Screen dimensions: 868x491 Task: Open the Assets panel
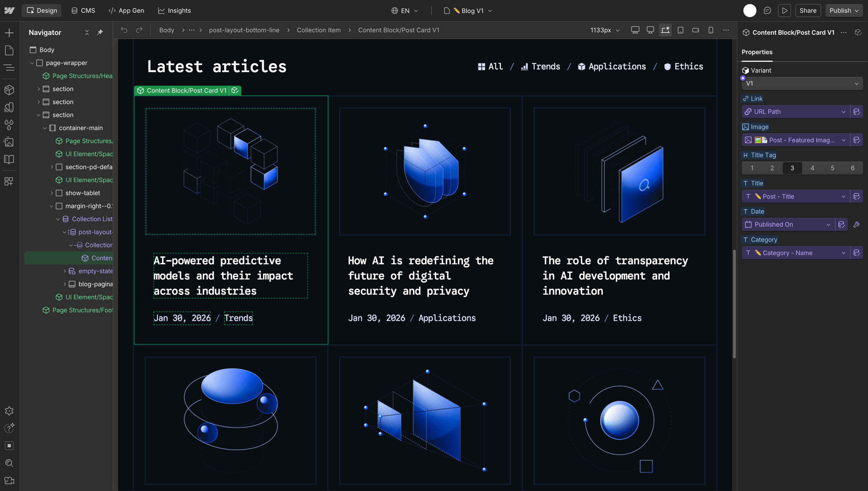tap(9, 142)
